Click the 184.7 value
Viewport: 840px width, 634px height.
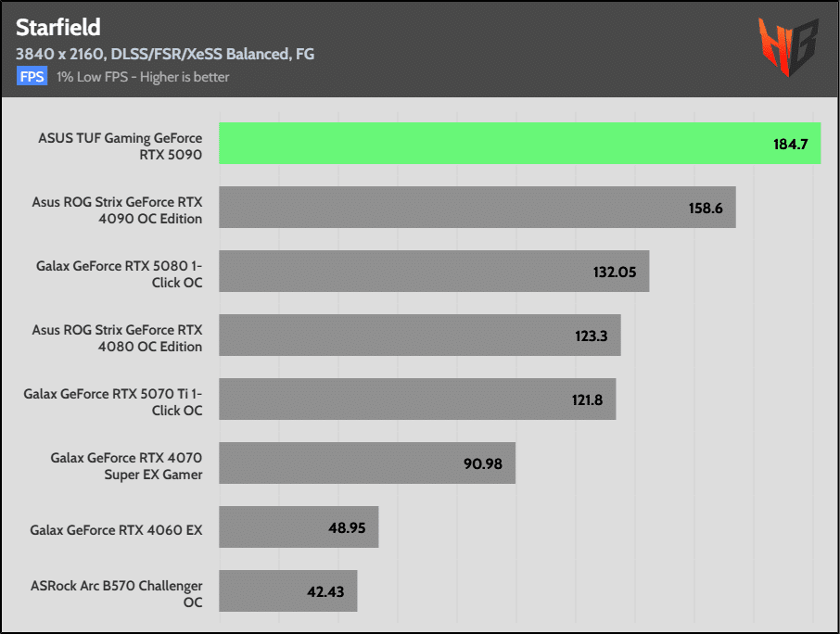point(790,144)
